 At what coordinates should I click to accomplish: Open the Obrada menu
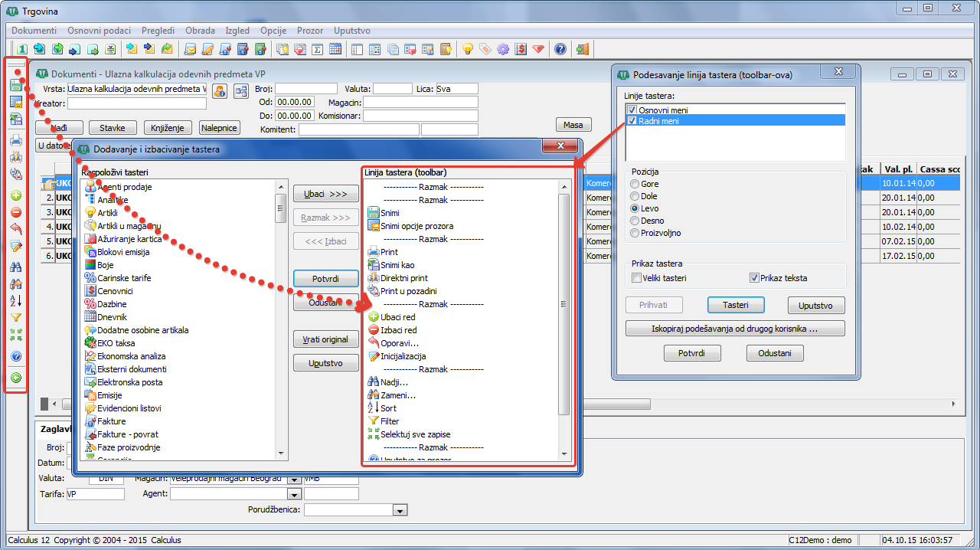(200, 31)
